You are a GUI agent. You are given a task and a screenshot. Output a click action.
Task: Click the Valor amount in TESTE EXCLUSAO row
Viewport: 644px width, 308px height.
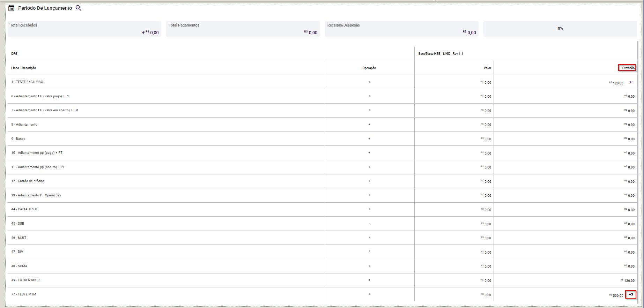pyautogui.click(x=486, y=83)
